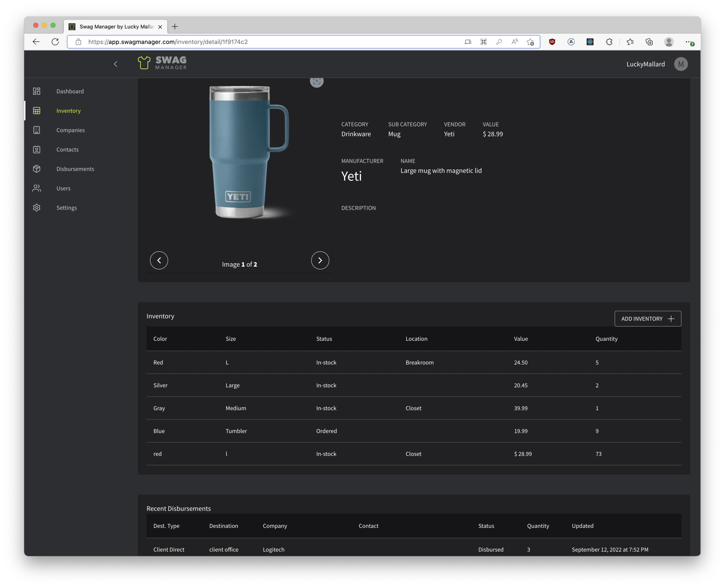Click the image scan icon above the mug
Image resolution: width=725 pixels, height=588 pixels.
[317, 81]
